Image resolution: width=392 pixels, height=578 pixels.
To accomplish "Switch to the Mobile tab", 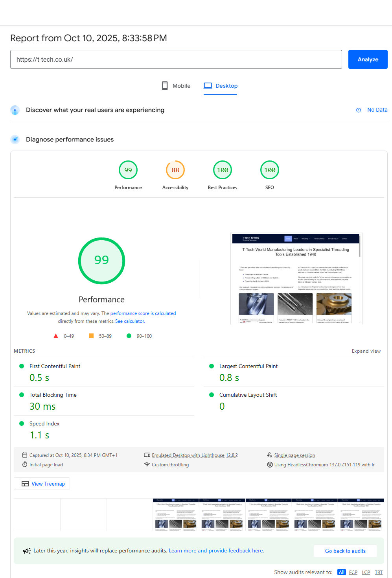I will (x=176, y=86).
